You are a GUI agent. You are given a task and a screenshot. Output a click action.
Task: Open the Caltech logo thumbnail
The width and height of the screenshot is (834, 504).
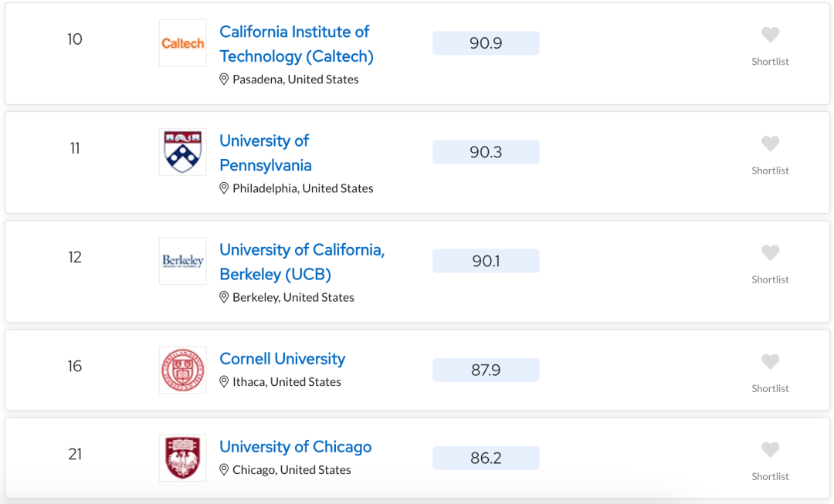tap(182, 43)
